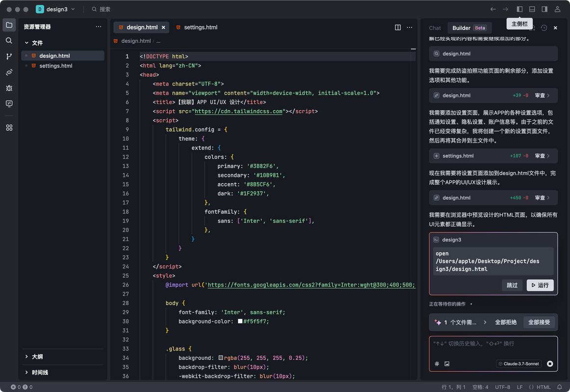Click the 跳过 skip button

[512, 285]
